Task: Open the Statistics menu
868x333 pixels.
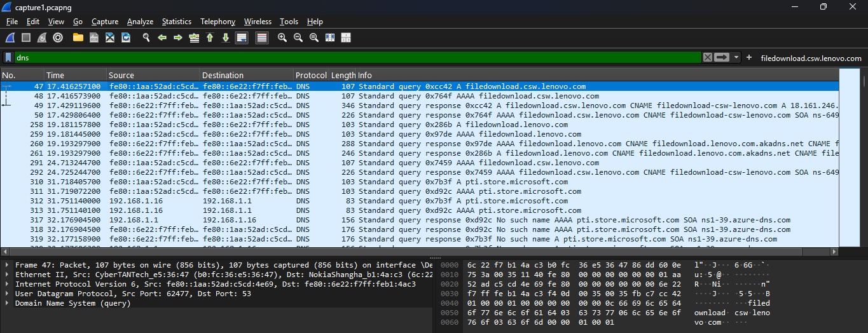Action: click(176, 22)
